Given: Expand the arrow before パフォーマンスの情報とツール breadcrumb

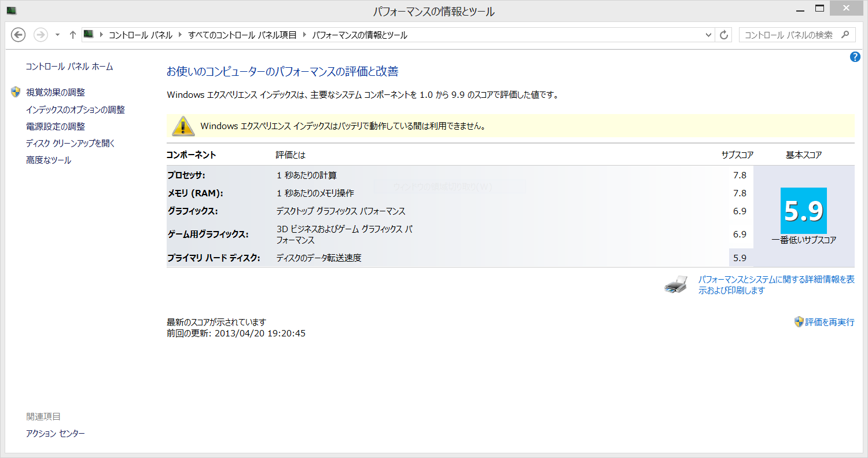Looking at the screenshot, I should tap(304, 35).
